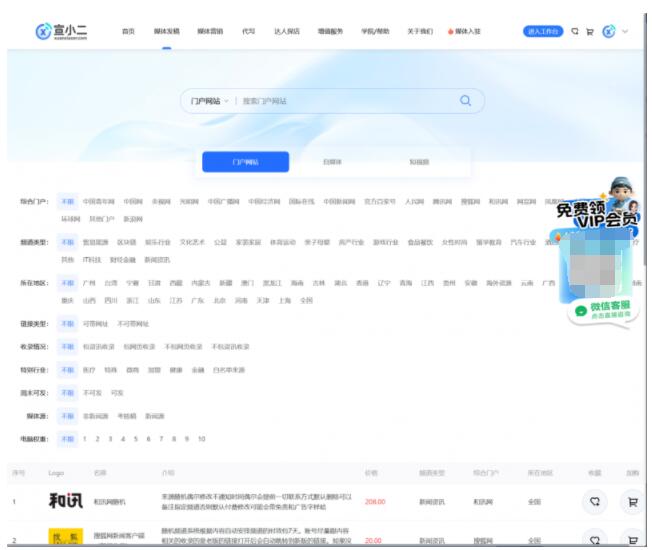Filter 所在地区 by 海外资源
Image resolution: width=652 pixels, height=550 pixels.
point(499,283)
